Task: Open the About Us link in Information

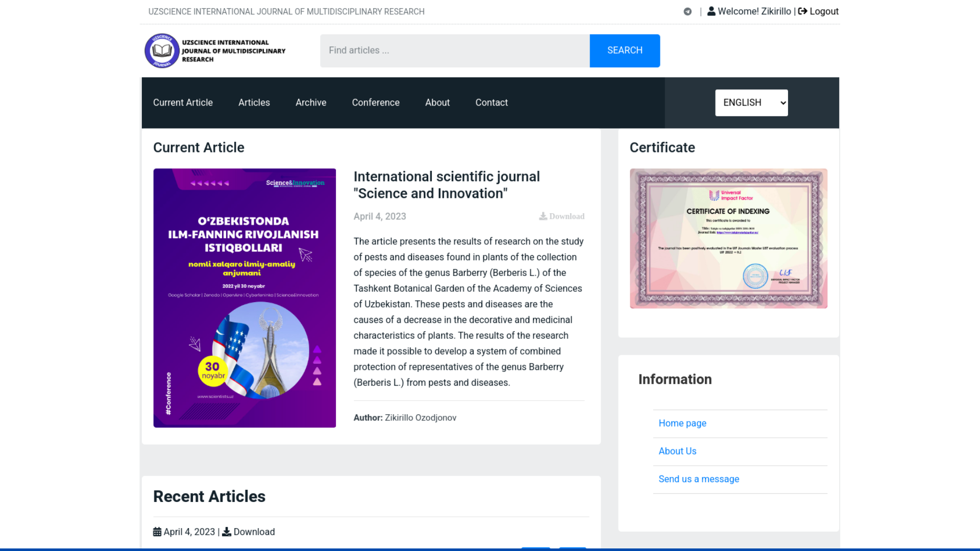Action: pos(677,451)
